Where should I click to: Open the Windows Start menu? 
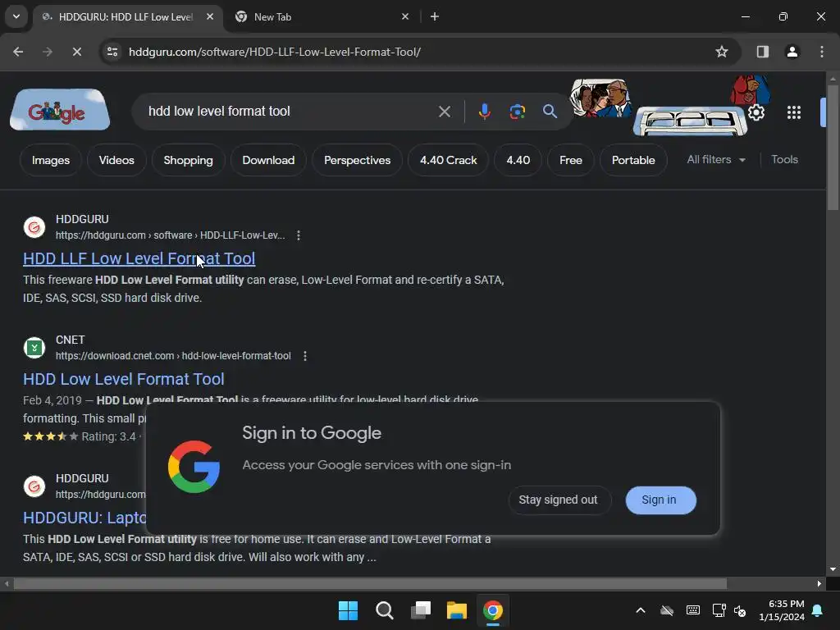tap(348, 610)
